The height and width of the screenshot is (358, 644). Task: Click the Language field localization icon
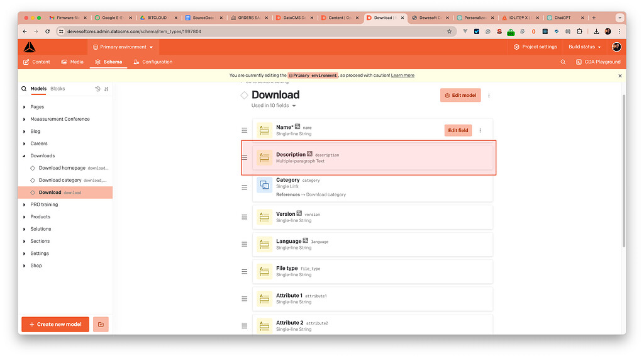(305, 240)
